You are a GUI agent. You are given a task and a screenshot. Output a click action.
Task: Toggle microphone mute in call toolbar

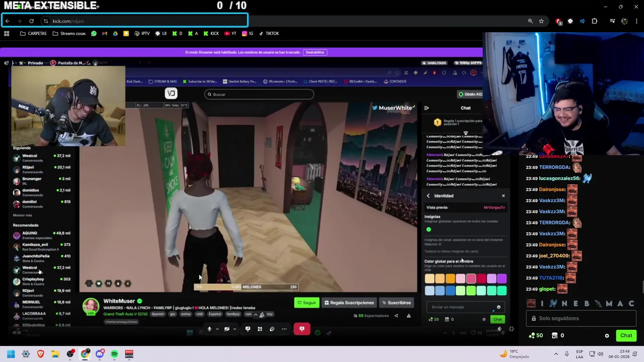[210, 329]
